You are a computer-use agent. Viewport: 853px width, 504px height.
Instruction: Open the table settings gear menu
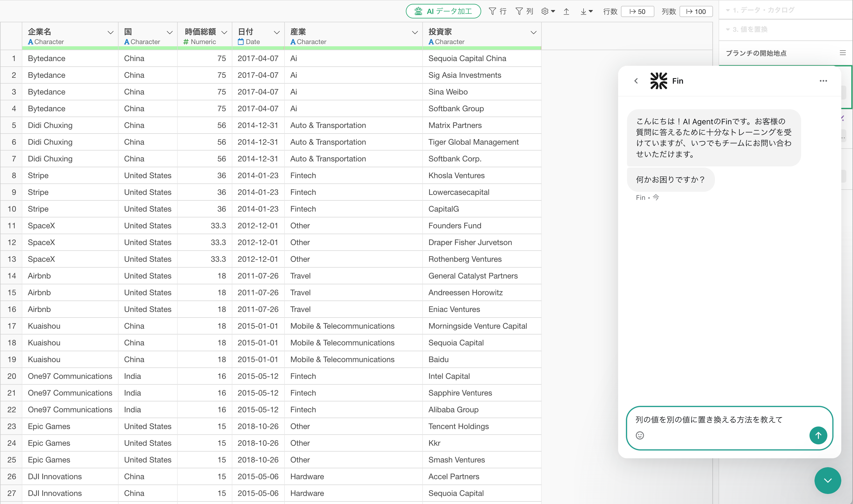548,11
